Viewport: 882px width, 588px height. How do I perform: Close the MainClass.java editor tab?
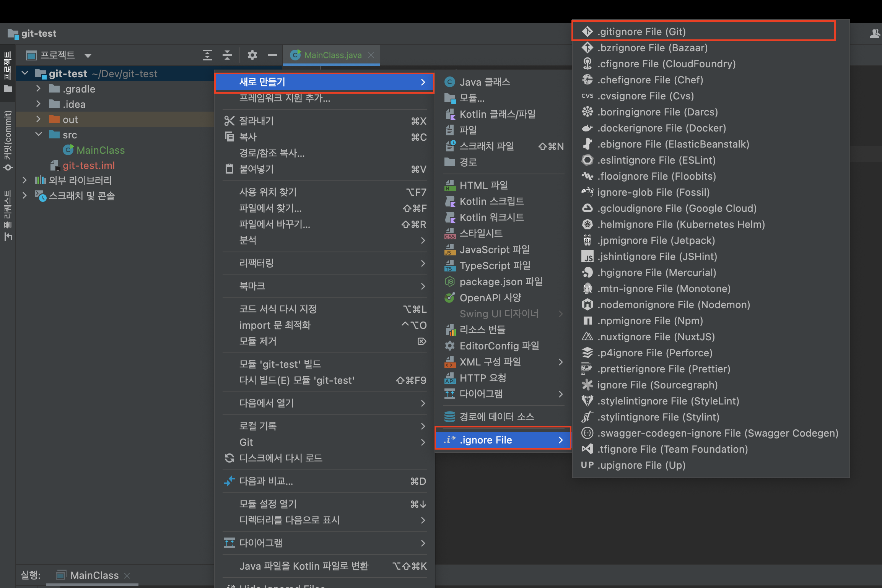(371, 55)
